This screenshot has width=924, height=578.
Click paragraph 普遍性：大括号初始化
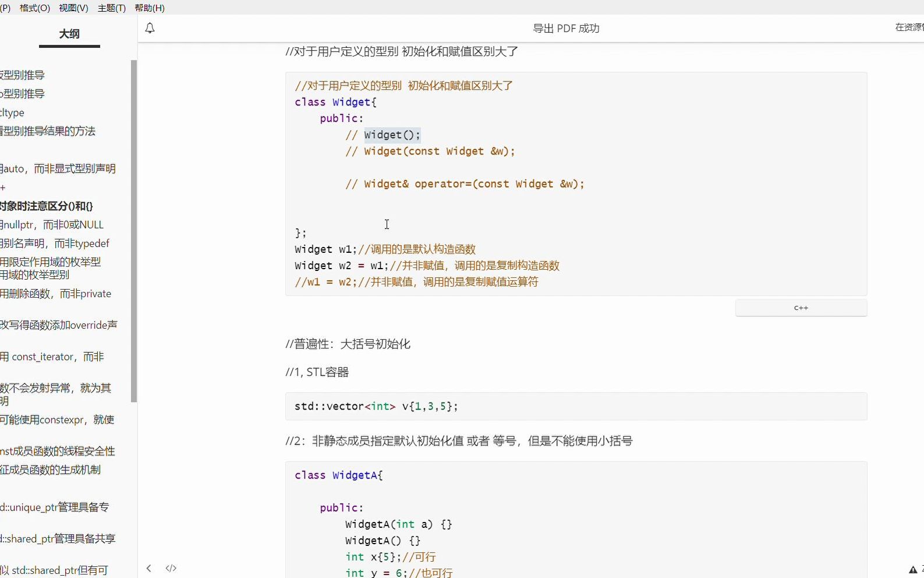tap(348, 344)
